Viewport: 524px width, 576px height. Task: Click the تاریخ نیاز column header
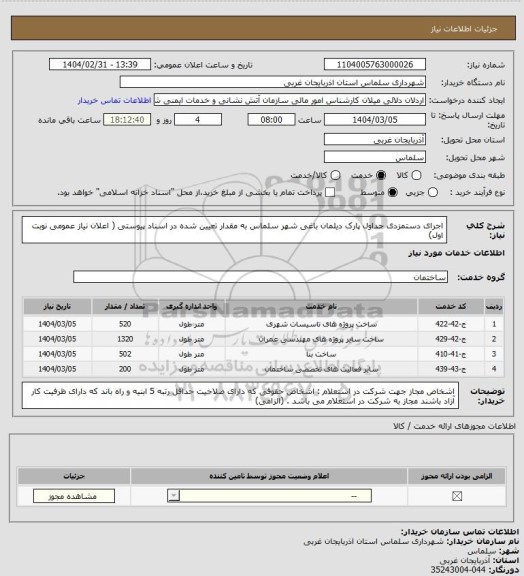pyautogui.click(x=57, y=306)
